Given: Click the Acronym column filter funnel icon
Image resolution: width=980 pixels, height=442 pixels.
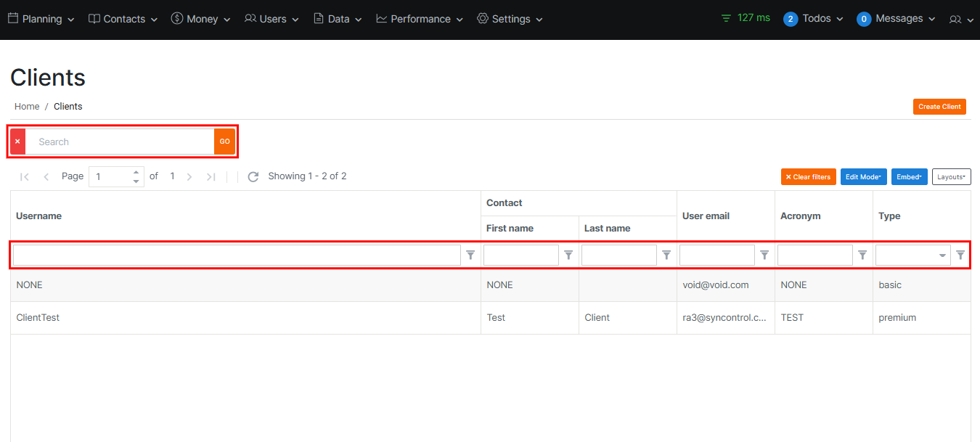Looking at the screenshot, I should point(862,255).
